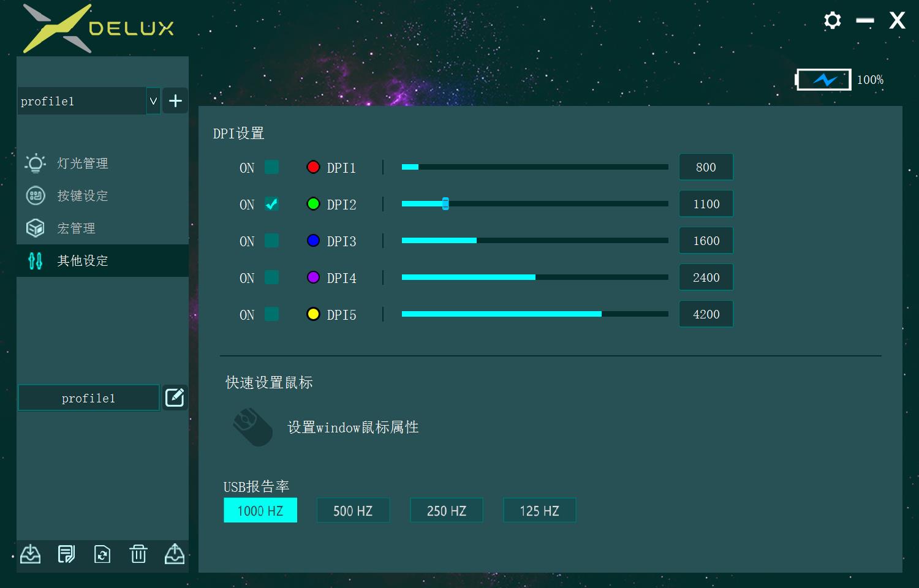Viewport: 919px width, 588px height.
Task: Open the 灯光管理 lighting management panel
Action: tap(81, 163)
